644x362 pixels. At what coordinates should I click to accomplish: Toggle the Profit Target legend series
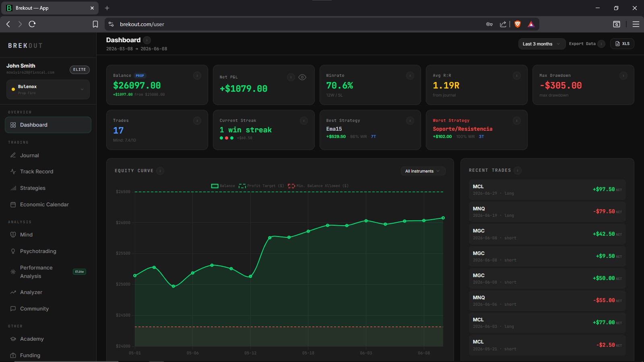261,186
